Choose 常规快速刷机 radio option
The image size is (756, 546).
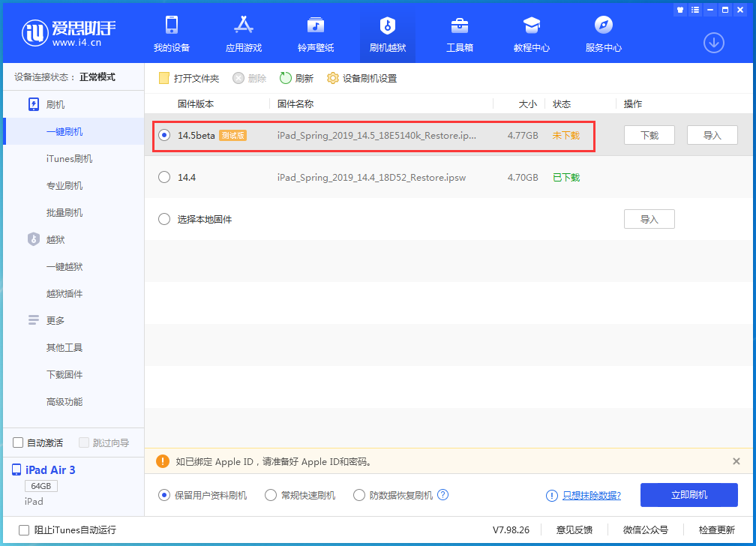pos(271,495)
